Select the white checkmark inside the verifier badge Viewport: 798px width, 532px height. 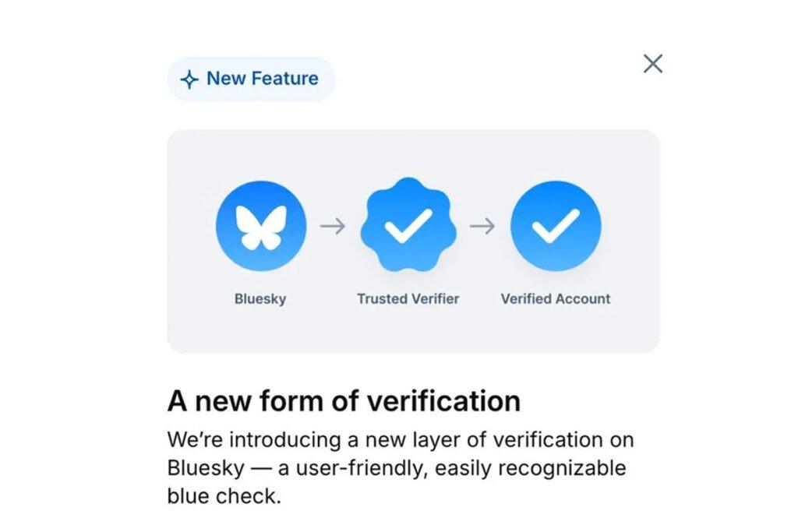pyautogui.click(x=408, y=224)
